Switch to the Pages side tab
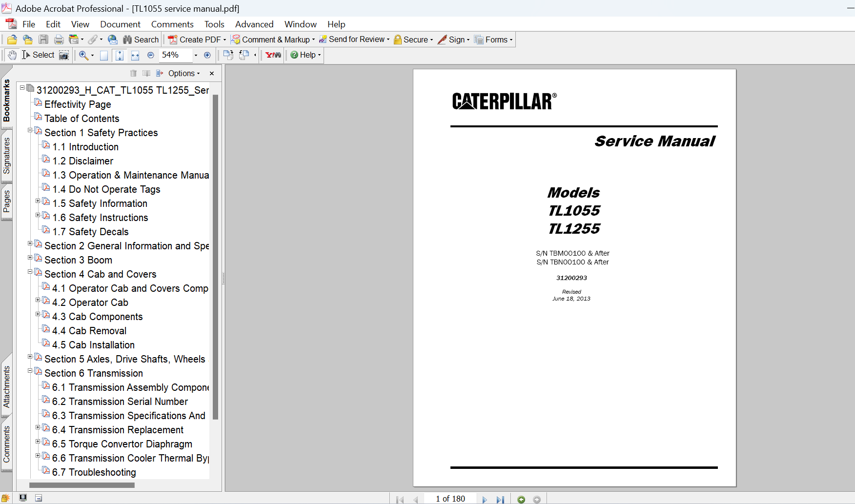Image resolution: width=855 pixels, height=504 pixels. coord(6,202)
